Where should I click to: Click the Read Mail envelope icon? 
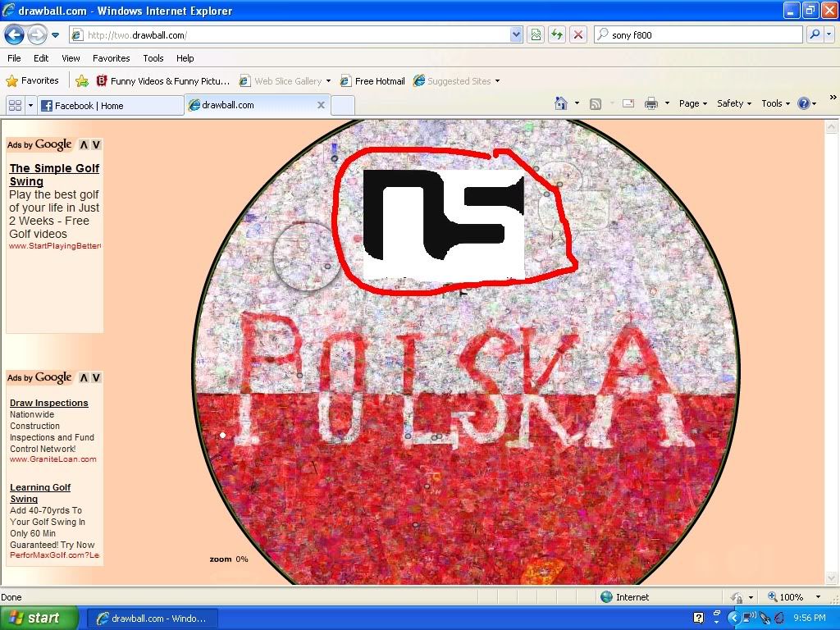(628, 103)
